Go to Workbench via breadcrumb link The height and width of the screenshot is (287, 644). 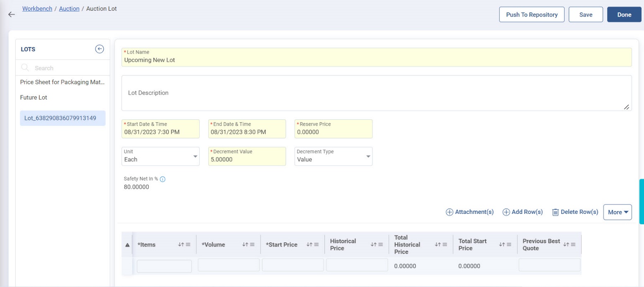pyautogui.click(x=37, y=9)
